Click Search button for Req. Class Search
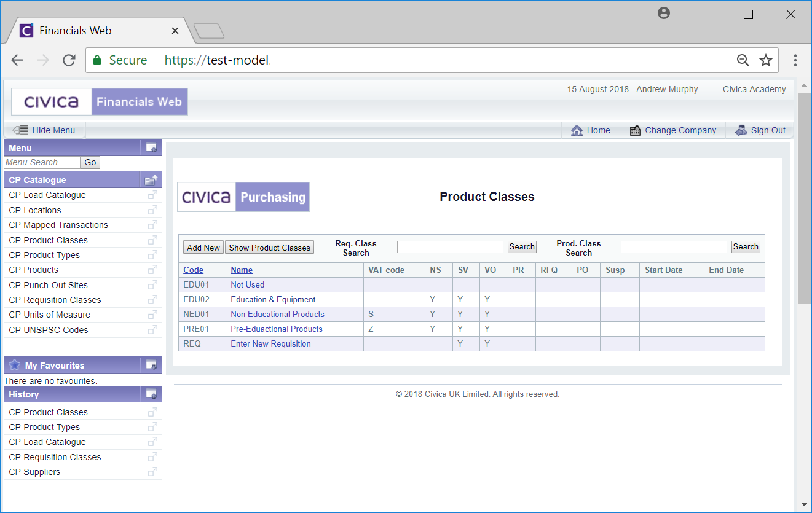The image size is (812, 513). click(522, 247)
